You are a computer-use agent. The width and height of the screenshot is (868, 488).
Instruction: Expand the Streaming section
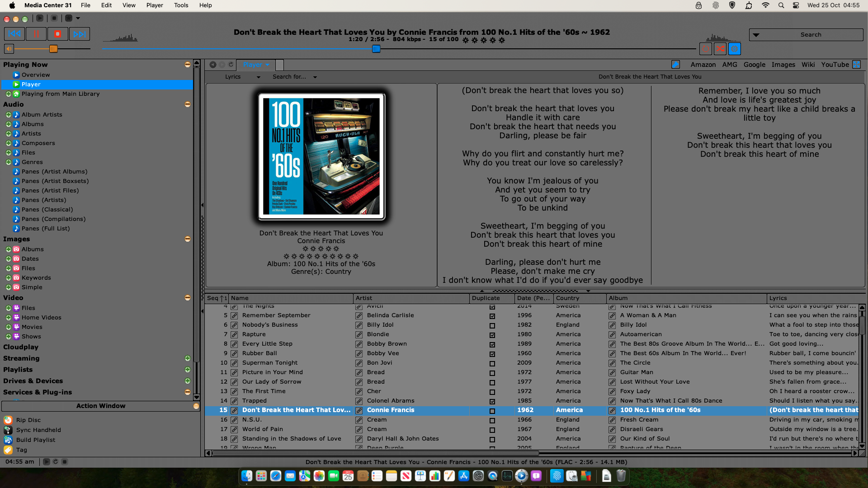188,358
